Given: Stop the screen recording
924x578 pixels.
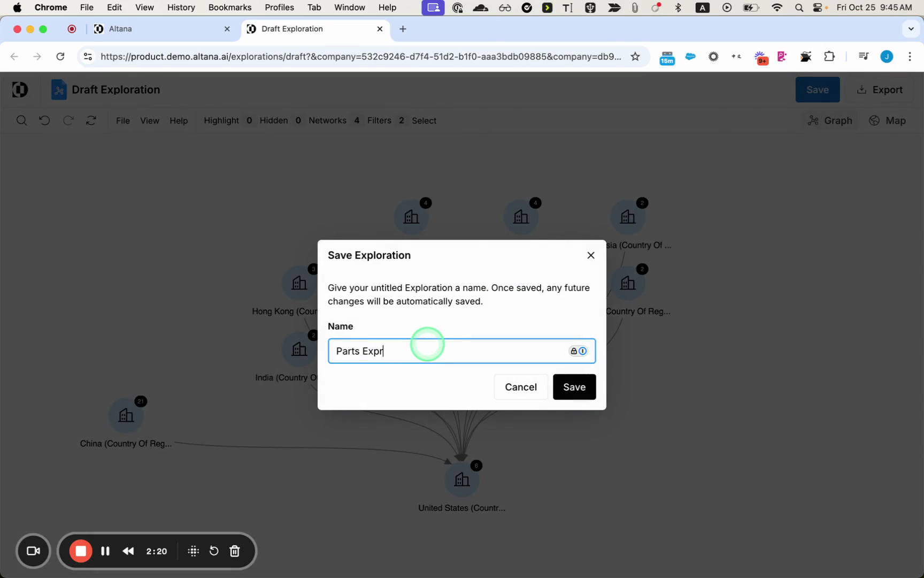Looking at the screenshot, I should 81,551.
